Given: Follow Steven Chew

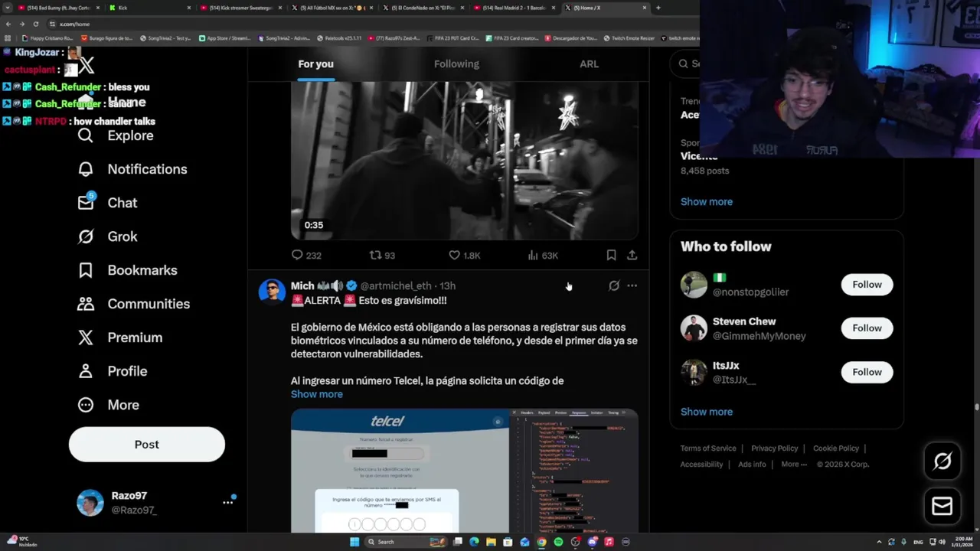Looking at the screenshot, I should (867, 328).
